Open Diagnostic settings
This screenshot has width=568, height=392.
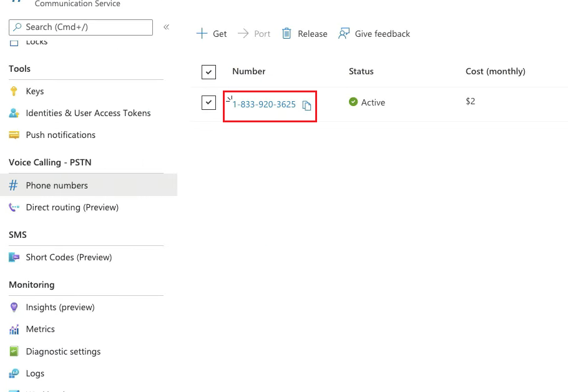pos(63,351)
